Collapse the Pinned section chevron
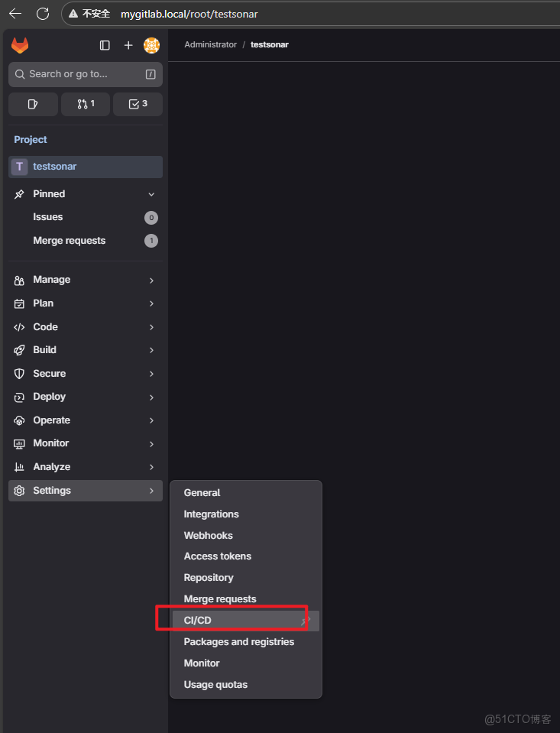 click(x=151, y=194)
